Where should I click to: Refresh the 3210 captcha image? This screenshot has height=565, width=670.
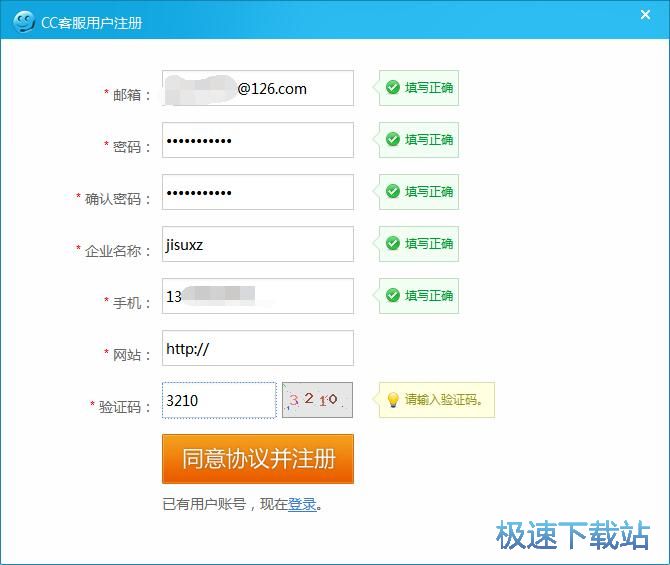point(317,400)
